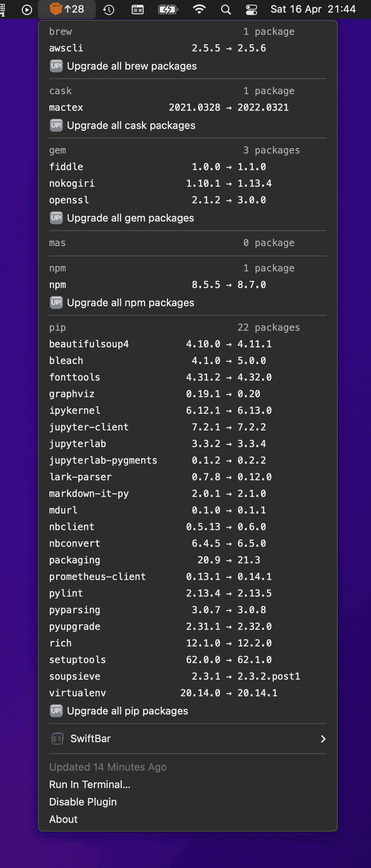This screenshot has height=868, width=371.
Task: Select the awscli upgrade entry
Action: pos(188,48)
